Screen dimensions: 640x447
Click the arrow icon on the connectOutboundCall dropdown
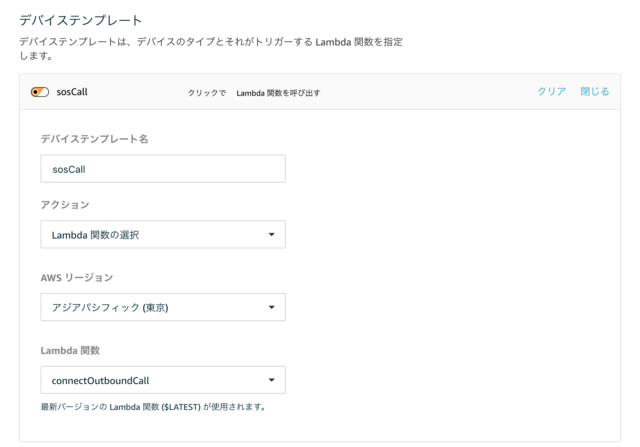click(x=271, y=380)
